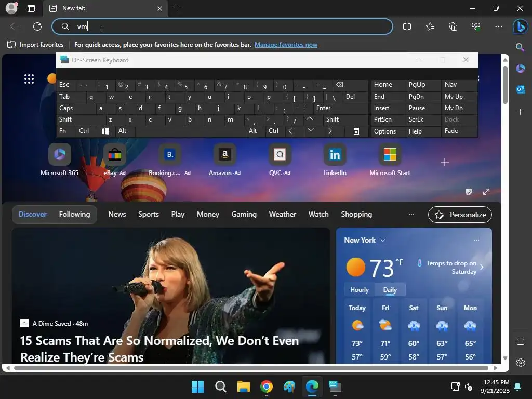Click the Personalize button
Screen dimensions: 532x399
pos(460,215)
